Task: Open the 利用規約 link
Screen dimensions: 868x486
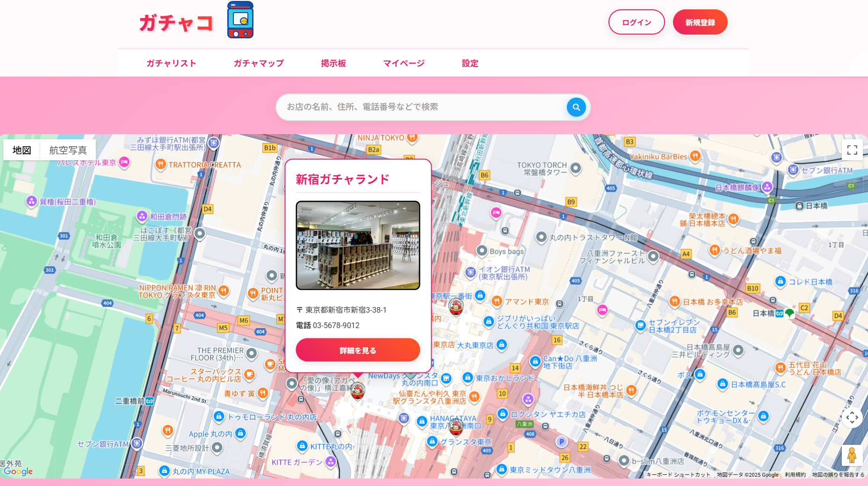Action: 795,475
